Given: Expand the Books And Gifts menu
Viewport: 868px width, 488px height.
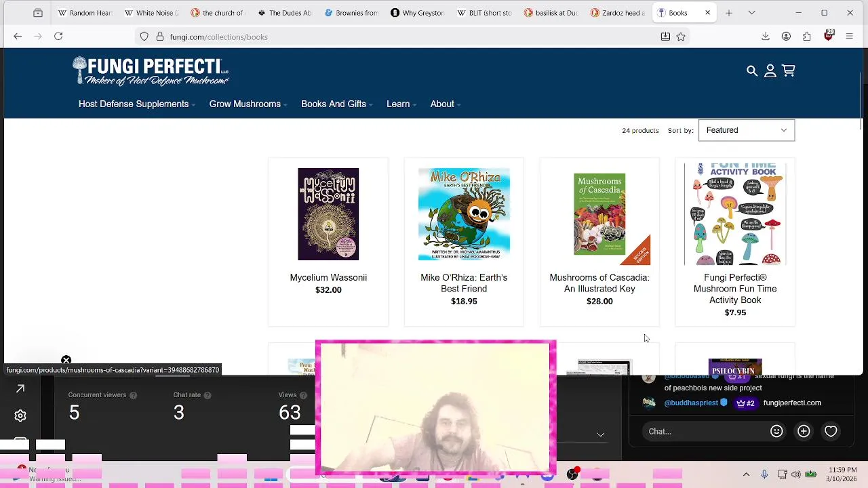Looking at the screenshot, I should tap(336, 104).
